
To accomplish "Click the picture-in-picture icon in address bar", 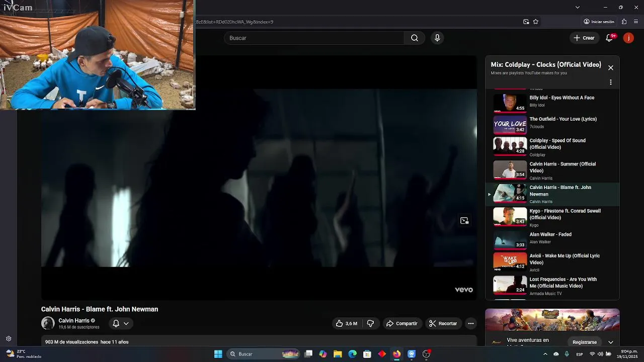I will click(x=526, y=22).
